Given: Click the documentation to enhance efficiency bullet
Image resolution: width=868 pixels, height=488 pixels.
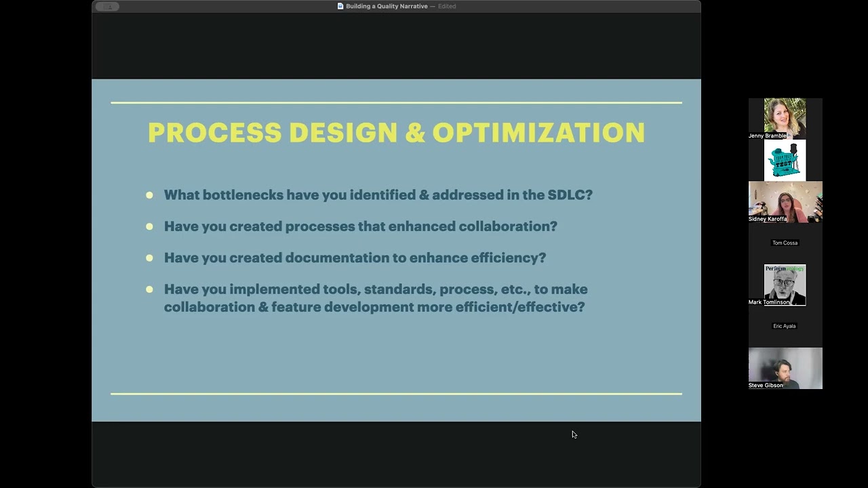Looking at the screenshot, I should 355,258.
